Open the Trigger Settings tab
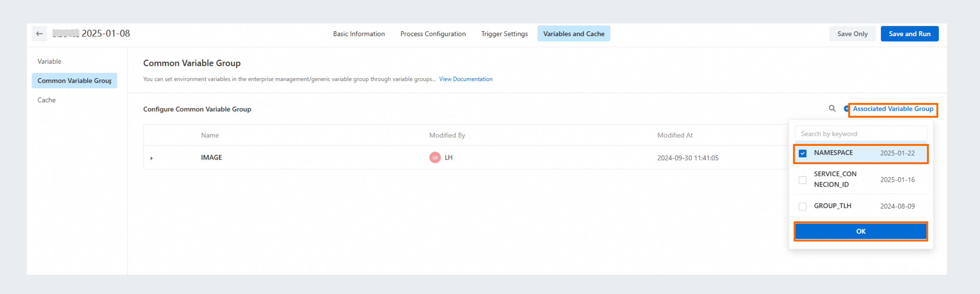 [504, 34]
